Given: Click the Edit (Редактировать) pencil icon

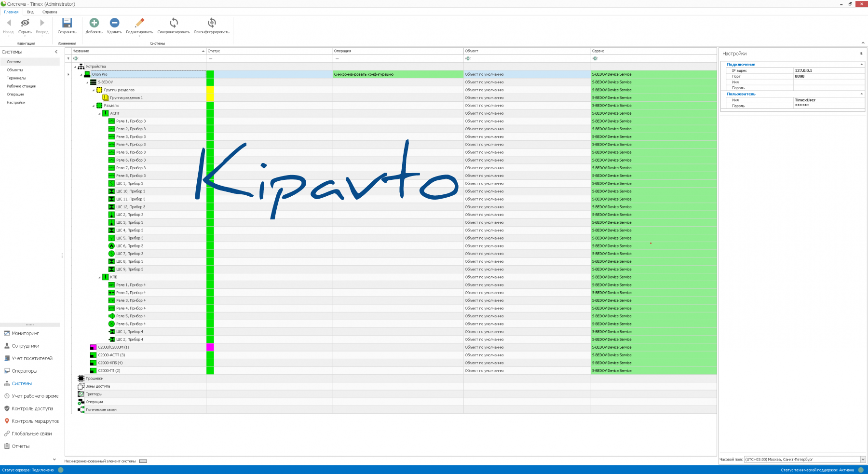Looking at the screenshot, I should (139, 23).
